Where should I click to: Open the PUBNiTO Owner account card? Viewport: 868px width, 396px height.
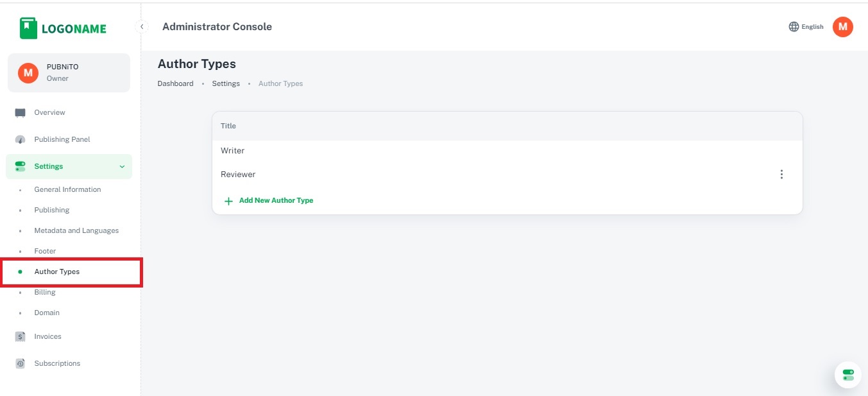(69, 73)
